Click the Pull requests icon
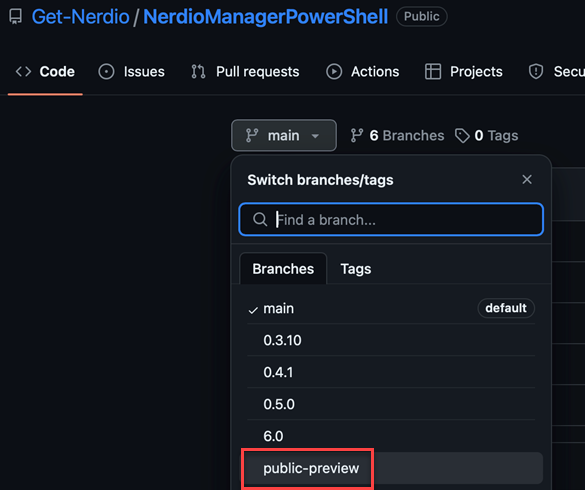 pos(198,71)
